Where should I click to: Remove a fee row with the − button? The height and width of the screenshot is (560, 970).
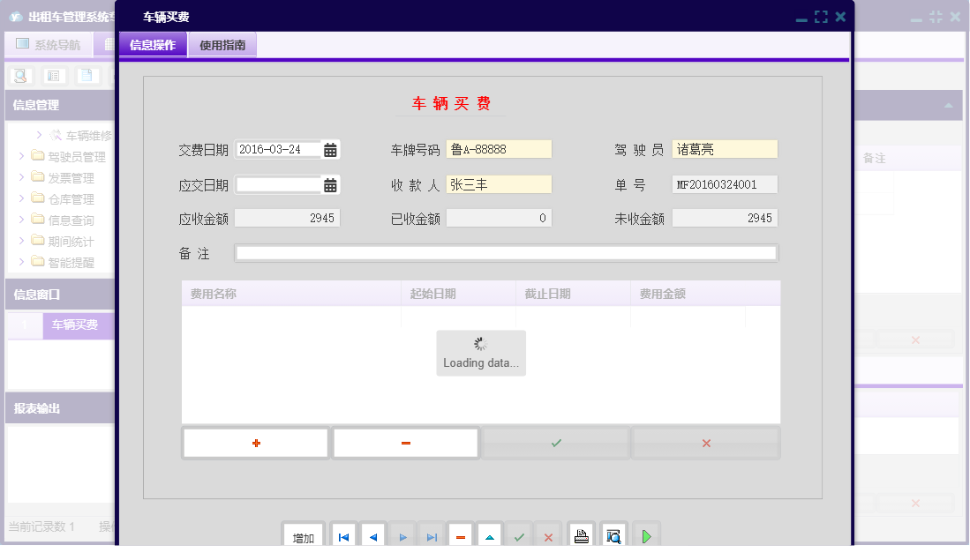[405, 443]
